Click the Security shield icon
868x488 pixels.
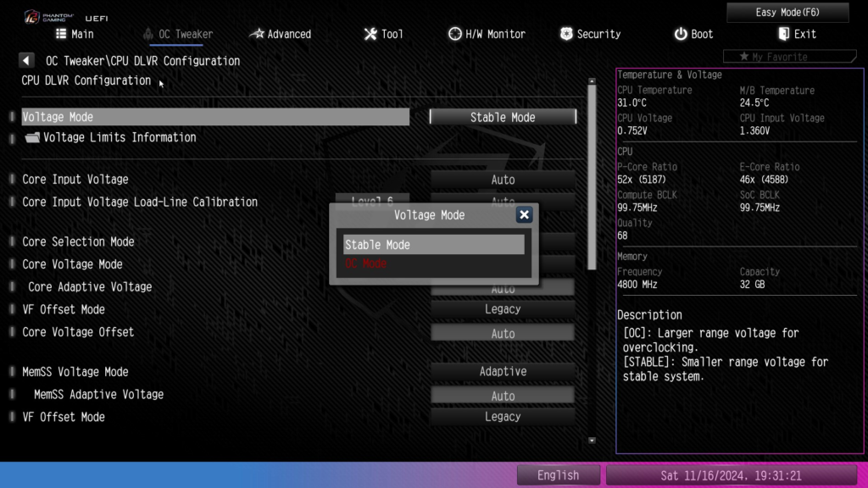pos(565,34)
